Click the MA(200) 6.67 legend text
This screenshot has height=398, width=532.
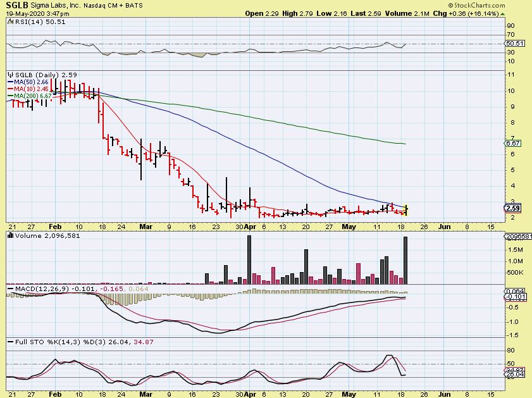coord(33,96)
